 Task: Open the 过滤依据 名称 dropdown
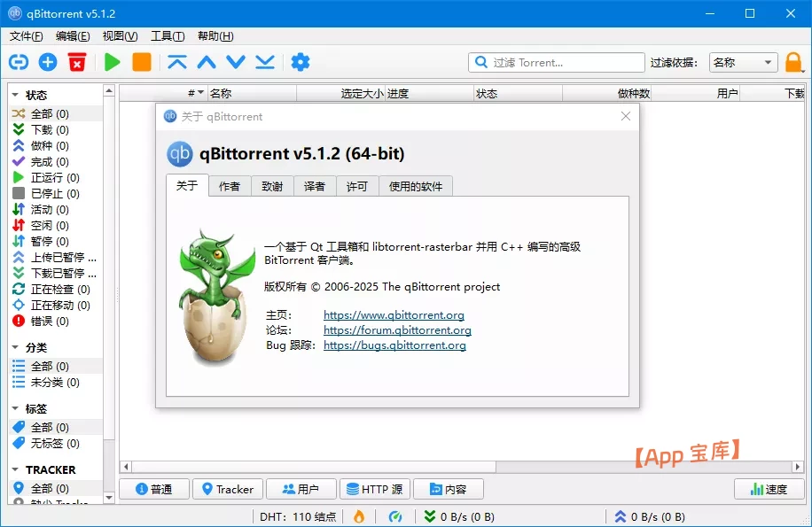point(743,63)
